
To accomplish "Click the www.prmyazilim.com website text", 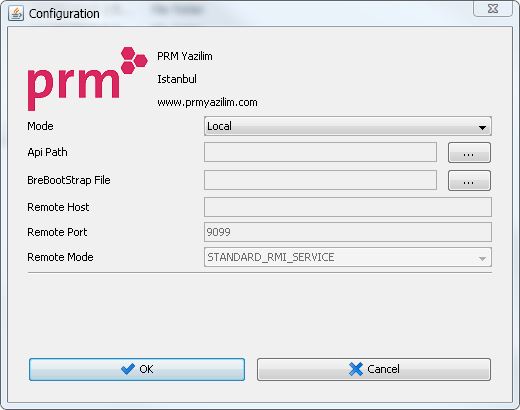I will coord(207,102).
